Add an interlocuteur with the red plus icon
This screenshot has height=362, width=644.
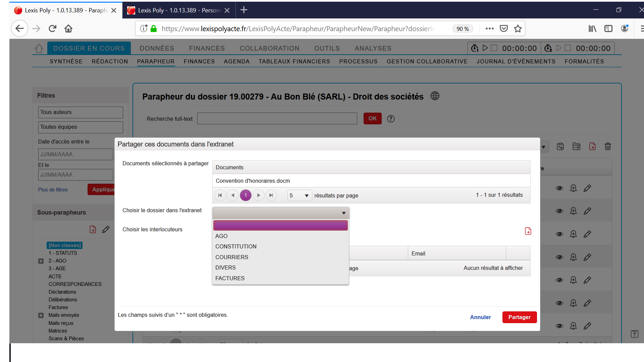click(528, 231)
